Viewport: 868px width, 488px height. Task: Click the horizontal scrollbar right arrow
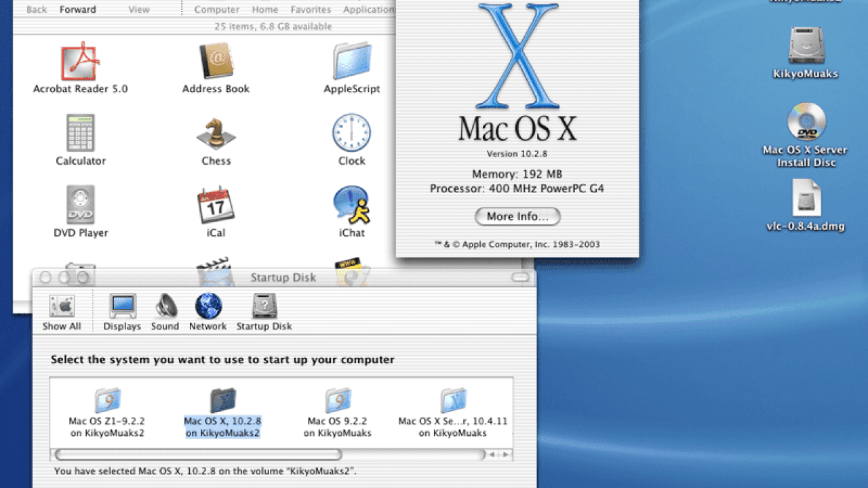tap(506, 455)
